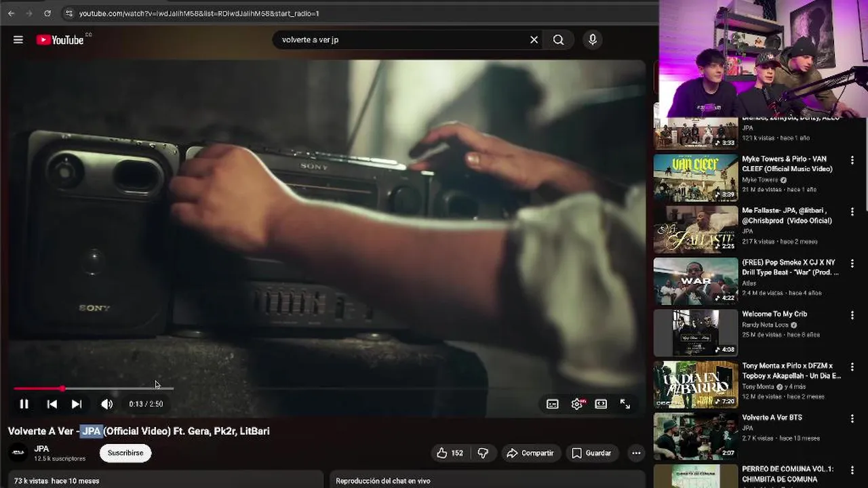Open Volverte A Ver BTS thumbnail
Image resolution: width=868 pixels, height=488 pixels.
pos(696,436)
